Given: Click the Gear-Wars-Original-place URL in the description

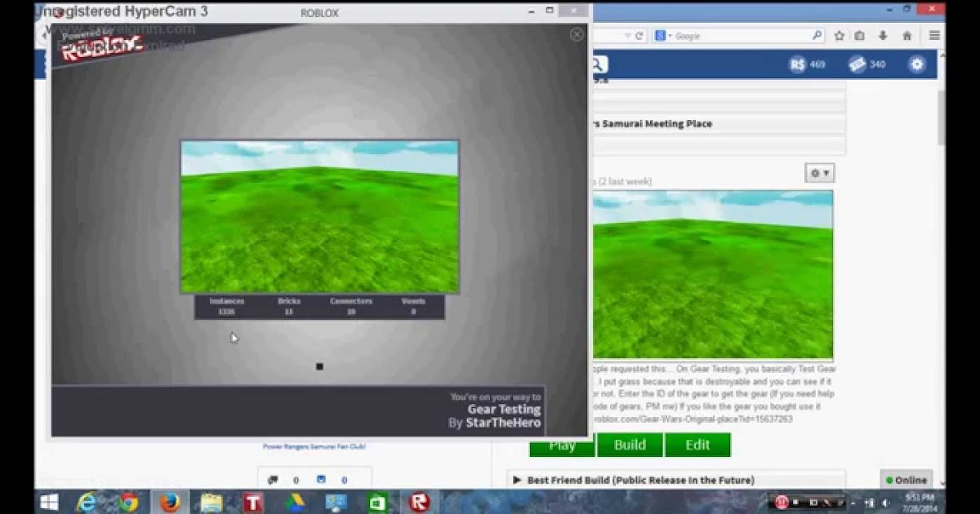Looking at the screenshot, I should click(x=692, y=419).
